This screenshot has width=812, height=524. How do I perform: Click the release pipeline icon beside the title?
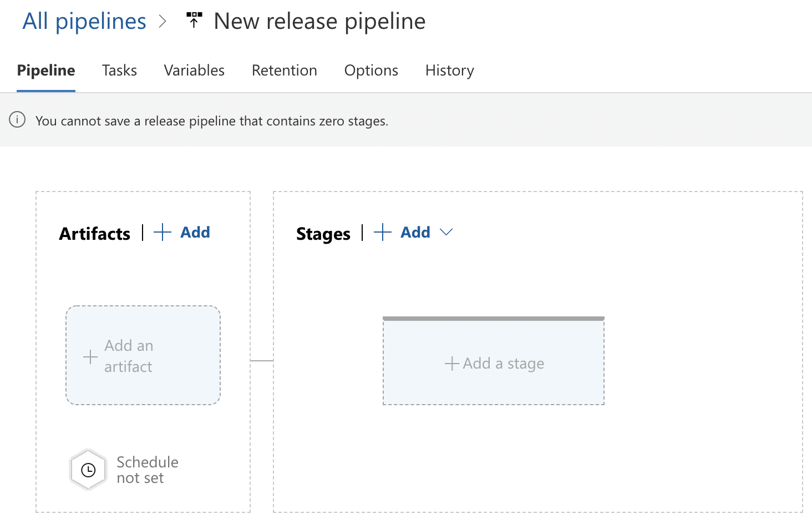(x=194, y=20)
